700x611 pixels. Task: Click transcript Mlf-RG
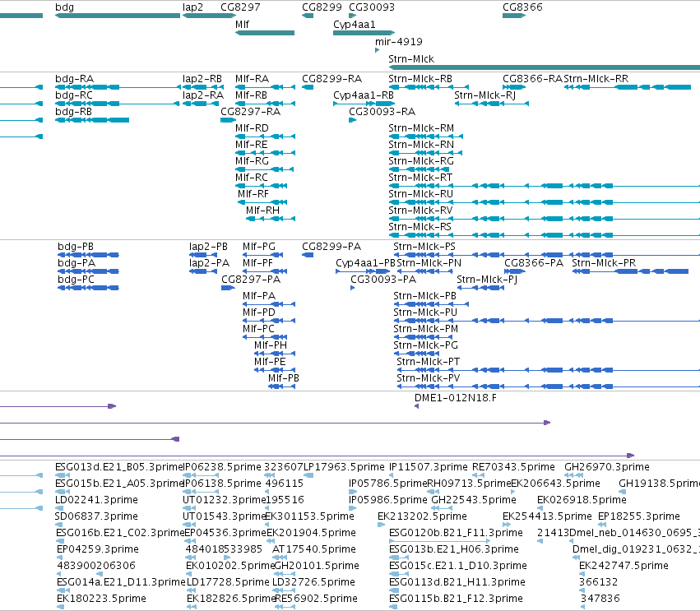click(x=253, y=161)
